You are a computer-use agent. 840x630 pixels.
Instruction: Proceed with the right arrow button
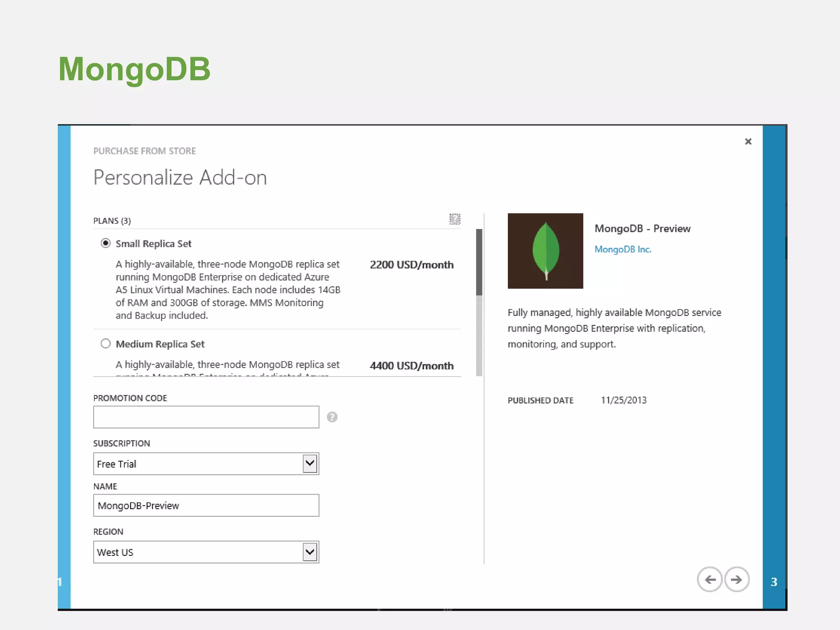tap(737, 580)
